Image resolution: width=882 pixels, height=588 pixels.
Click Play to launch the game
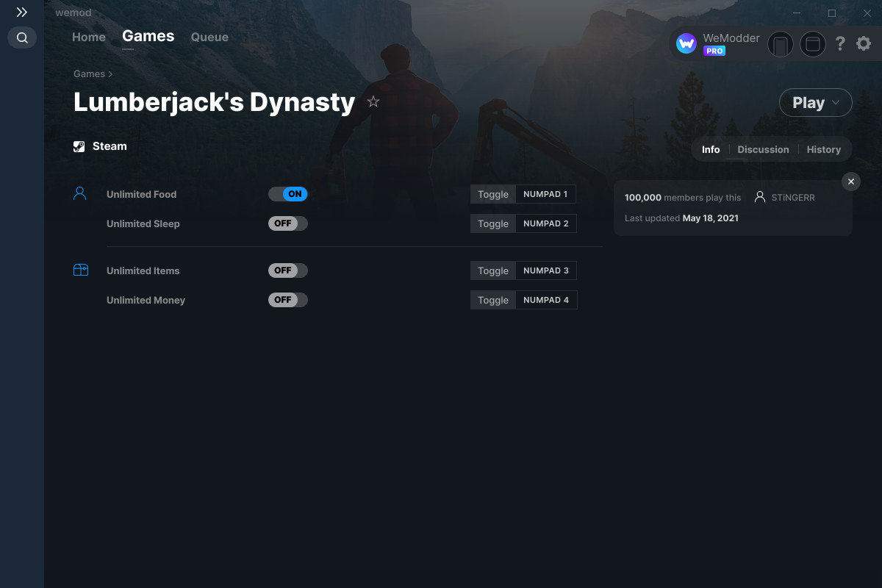click(808, 102)
